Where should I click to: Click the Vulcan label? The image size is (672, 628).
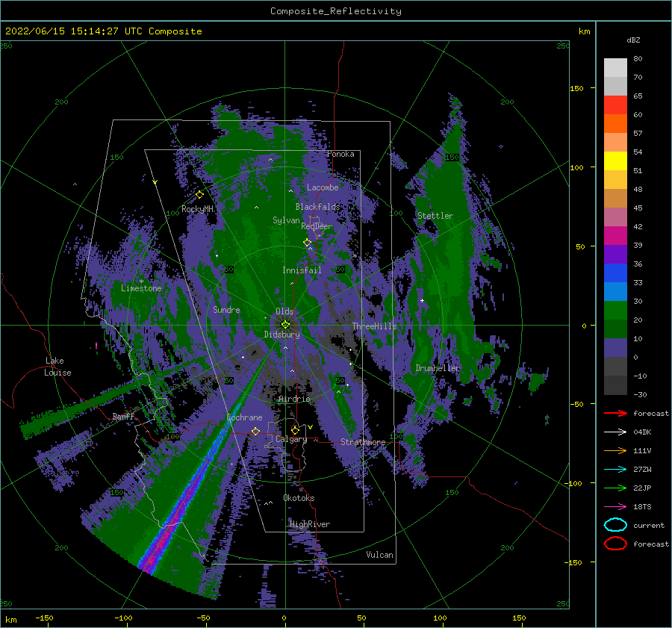click(380, 555)
